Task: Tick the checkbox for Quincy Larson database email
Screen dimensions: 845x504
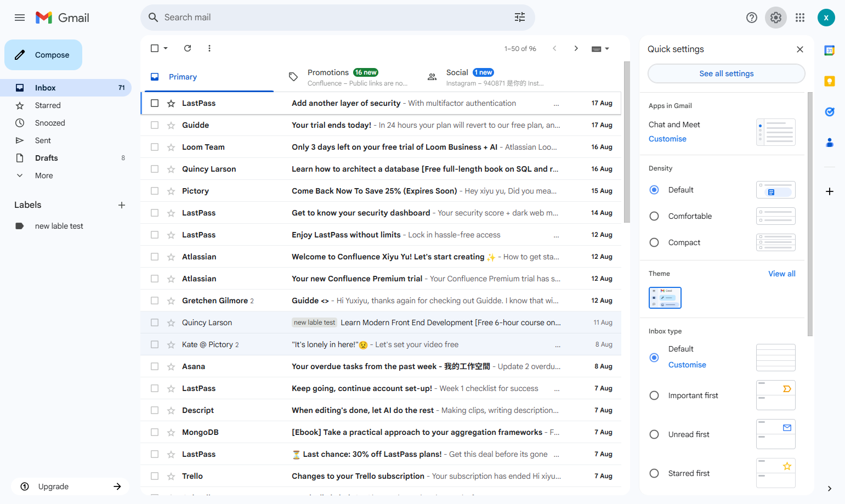Action: click(155, 169)
